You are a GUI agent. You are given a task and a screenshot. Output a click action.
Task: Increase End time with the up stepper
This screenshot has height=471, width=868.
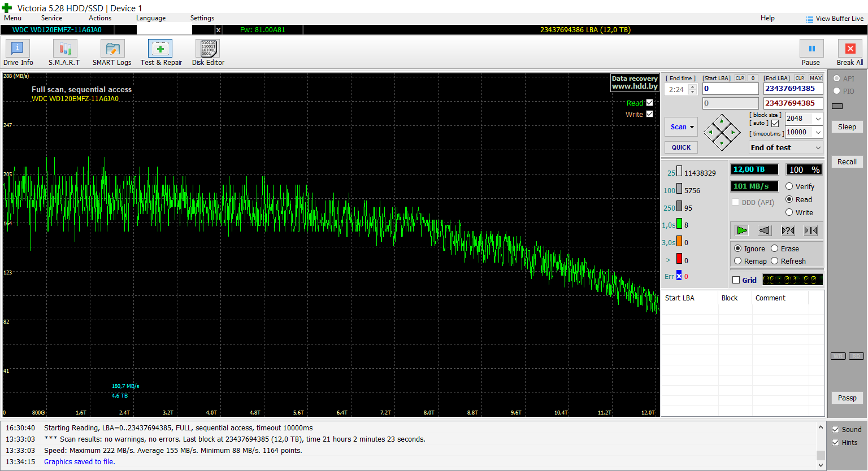[x=692, y=87]
